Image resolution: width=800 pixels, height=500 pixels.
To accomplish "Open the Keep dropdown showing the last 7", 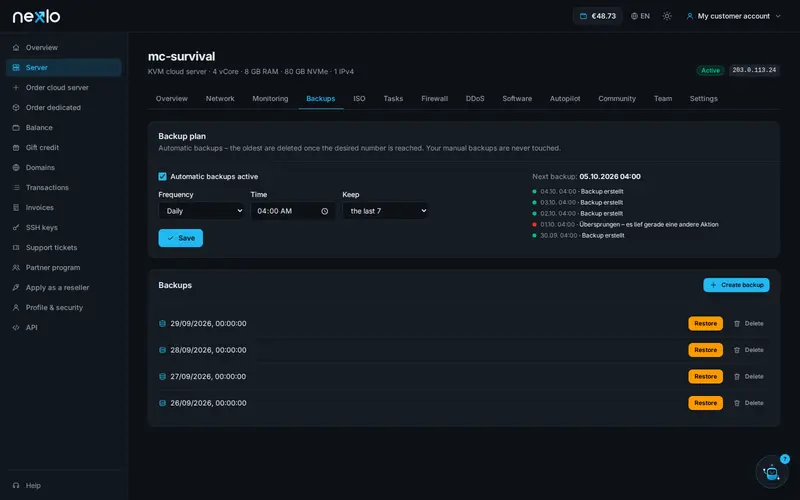I will pos(385,211).
